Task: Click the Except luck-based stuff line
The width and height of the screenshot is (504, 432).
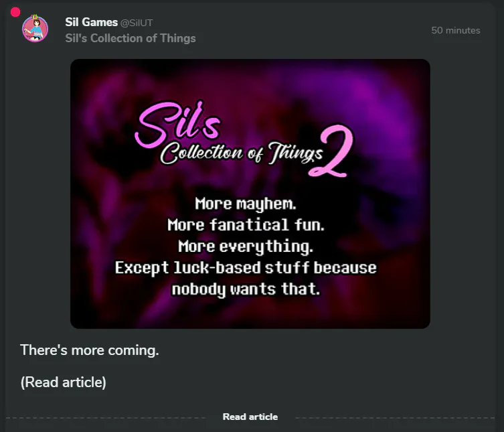Action: (x=246, y=268)
